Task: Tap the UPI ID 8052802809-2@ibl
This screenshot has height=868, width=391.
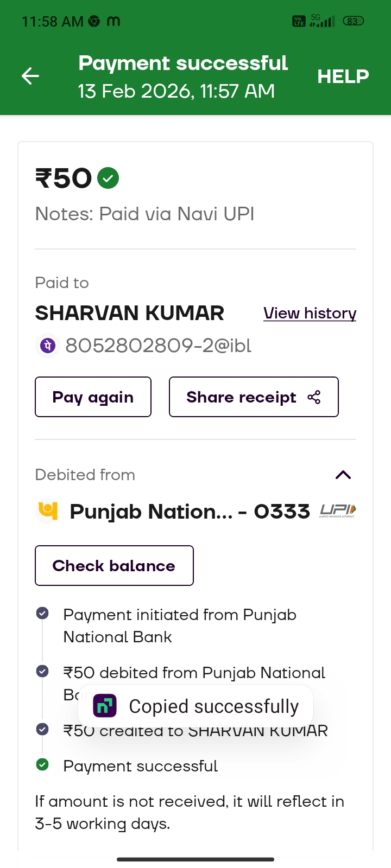Action: (158, 346)
